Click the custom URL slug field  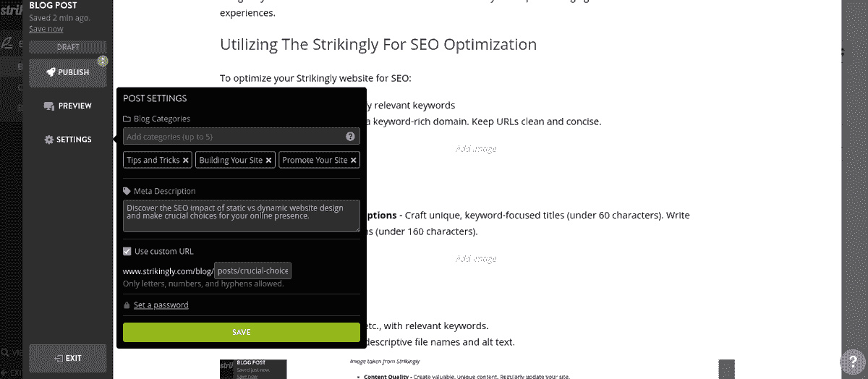[x=252, y=271]
